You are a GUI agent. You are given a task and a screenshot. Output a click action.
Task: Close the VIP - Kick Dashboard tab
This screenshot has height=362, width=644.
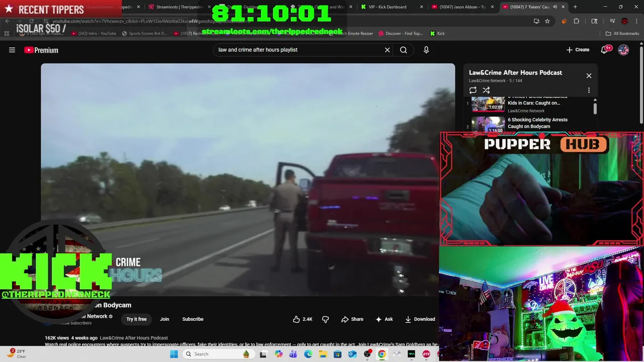[421, 7]
